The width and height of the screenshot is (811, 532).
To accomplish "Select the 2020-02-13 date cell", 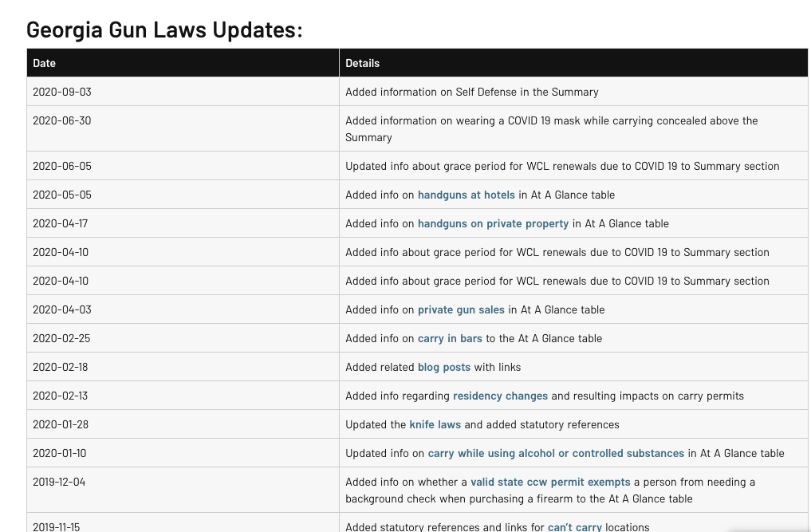I will [183, 396].
